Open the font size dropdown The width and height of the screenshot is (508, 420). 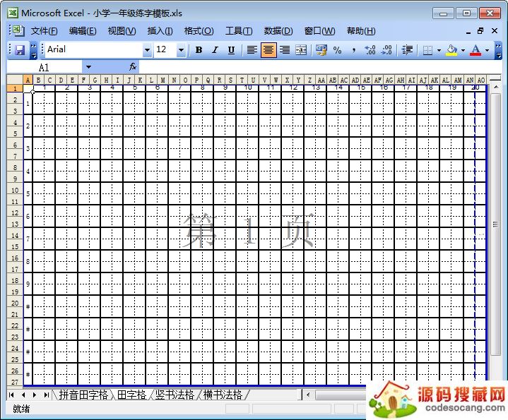point(181,50)
